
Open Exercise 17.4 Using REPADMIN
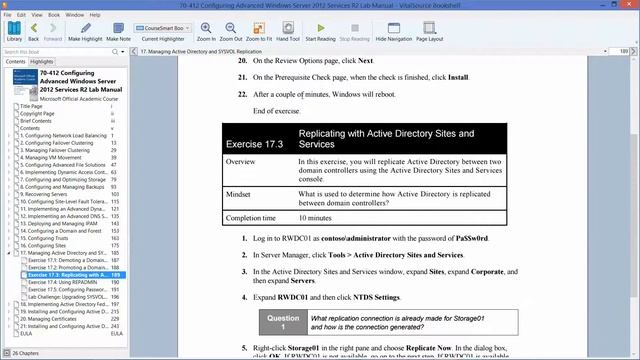tap(62, 282)
